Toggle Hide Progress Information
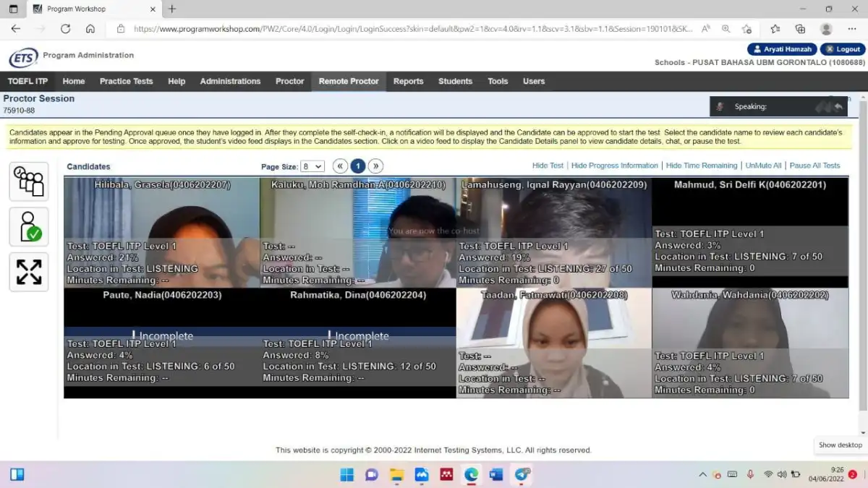868x488 pixels. (614, 165)
